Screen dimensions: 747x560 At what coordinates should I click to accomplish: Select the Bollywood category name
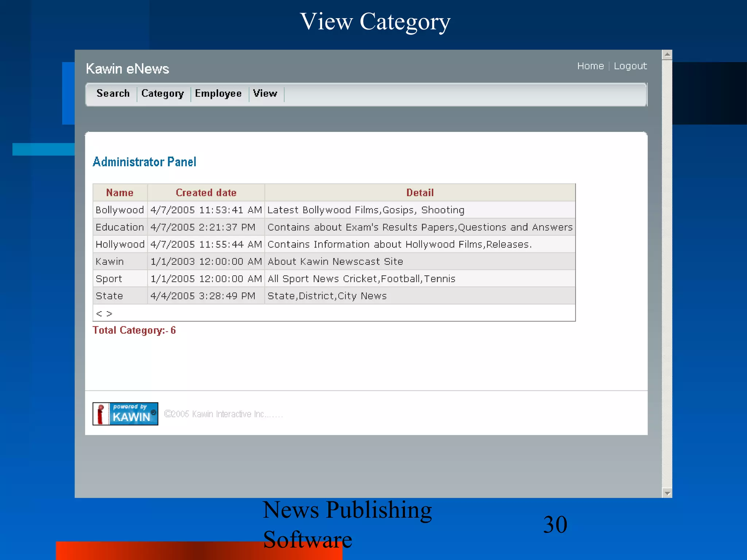(x=120, y=210)
